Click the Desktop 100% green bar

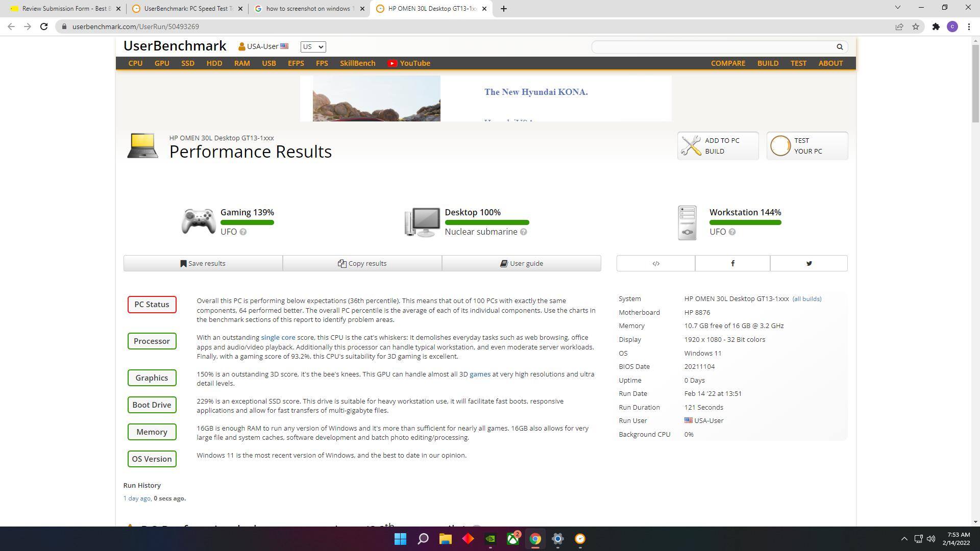[486, 222]
